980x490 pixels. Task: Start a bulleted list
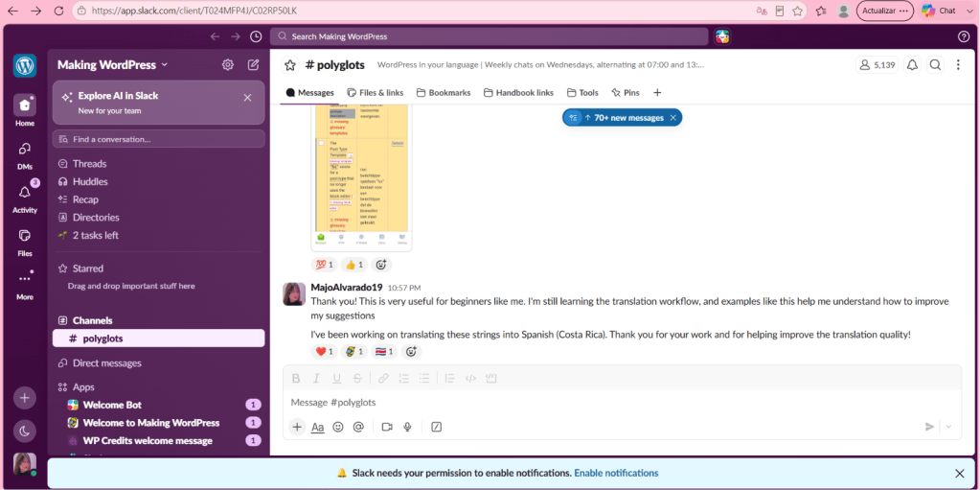(x=424, y=378)
